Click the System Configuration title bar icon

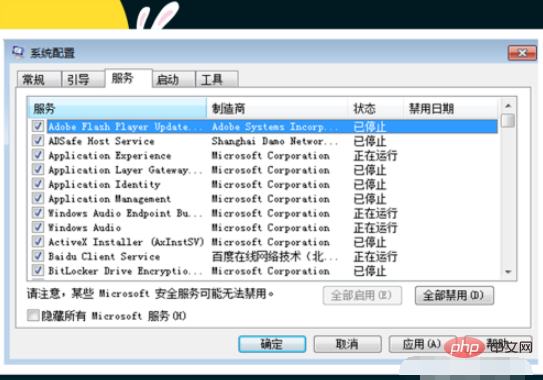pos(18,53)
